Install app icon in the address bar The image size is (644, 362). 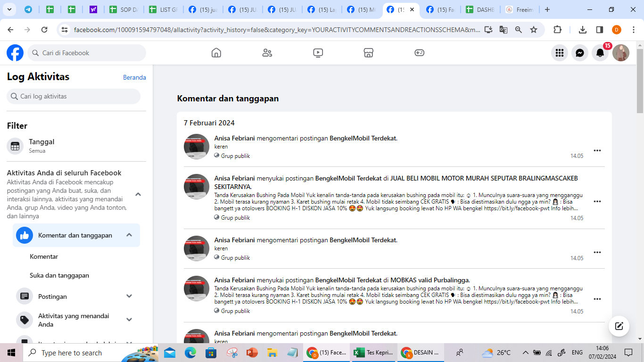click(x=488, y=30)
